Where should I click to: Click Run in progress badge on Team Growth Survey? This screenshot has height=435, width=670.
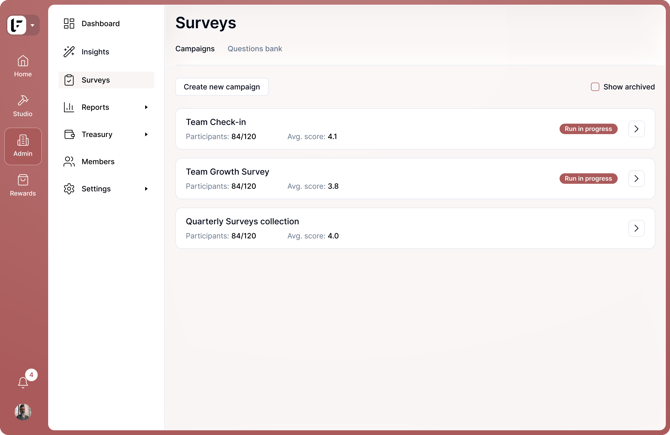coord(588,179)
